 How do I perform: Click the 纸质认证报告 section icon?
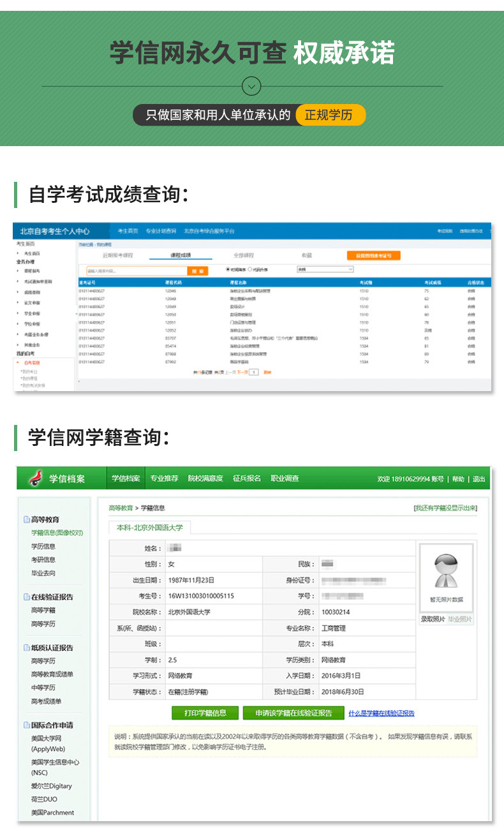pos(27,648)
